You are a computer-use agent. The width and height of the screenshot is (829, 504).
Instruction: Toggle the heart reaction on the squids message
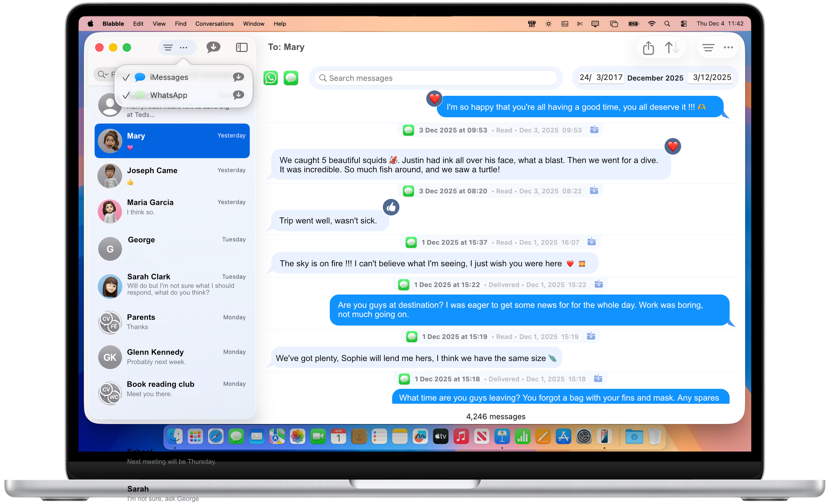673,146
